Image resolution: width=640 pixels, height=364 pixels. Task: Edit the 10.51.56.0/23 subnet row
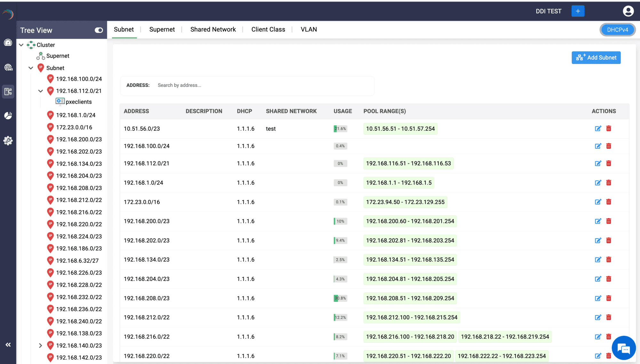pos(598,129)
